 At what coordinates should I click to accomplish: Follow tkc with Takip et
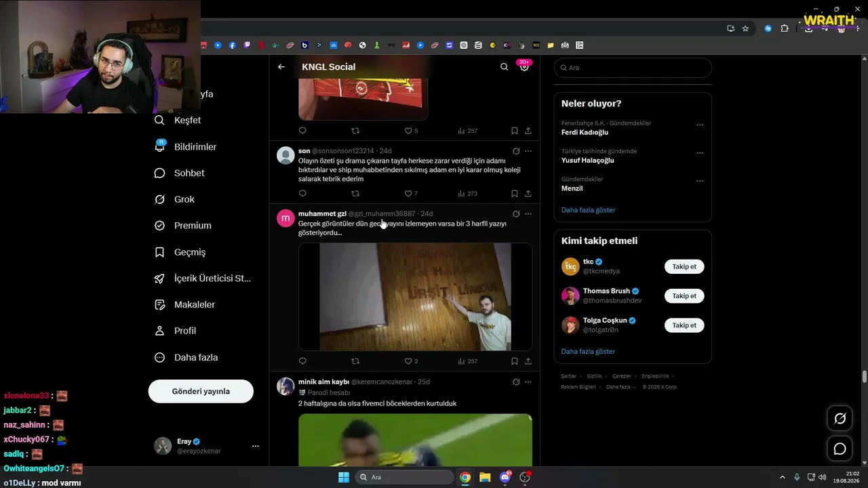pos(684,266)
